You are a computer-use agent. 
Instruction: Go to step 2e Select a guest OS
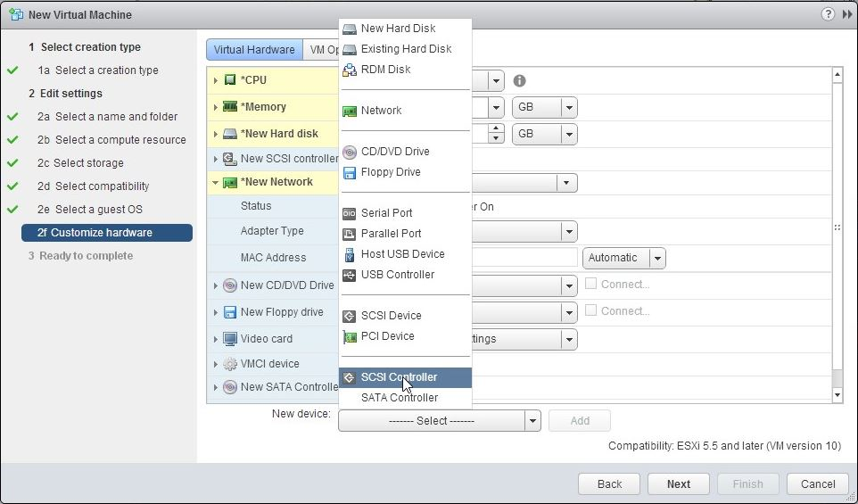tap(90, 210)
